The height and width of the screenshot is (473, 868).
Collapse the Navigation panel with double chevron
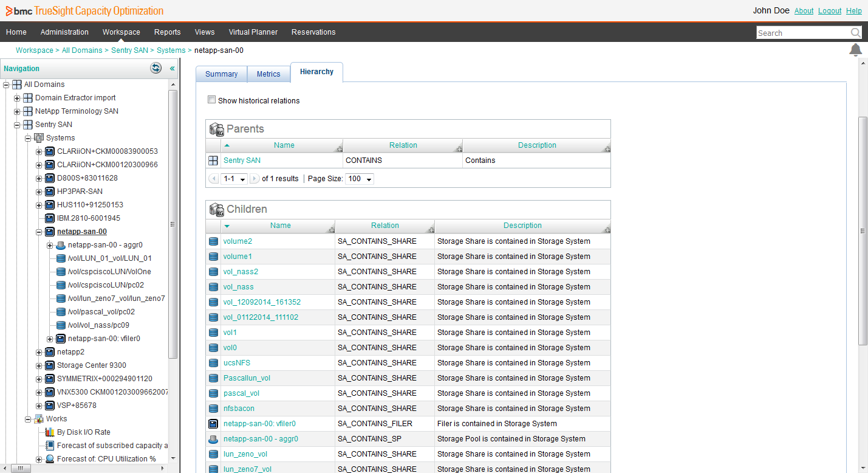coord(172,69)
